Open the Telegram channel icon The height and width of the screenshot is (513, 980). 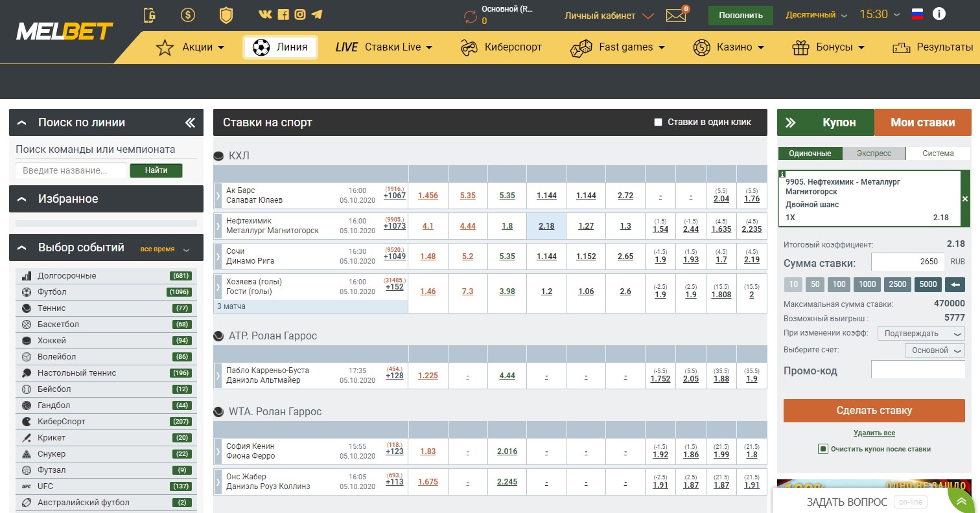point(317,14)
